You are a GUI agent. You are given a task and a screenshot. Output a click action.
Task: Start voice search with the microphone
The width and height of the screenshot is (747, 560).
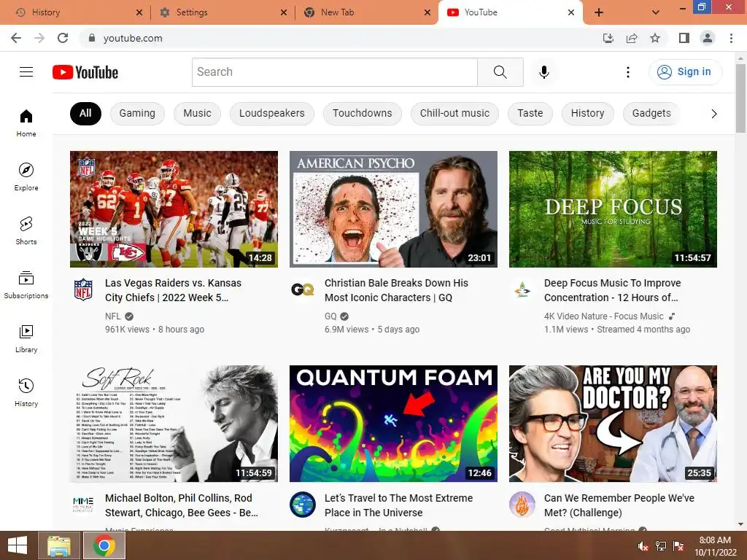point(544,72)
